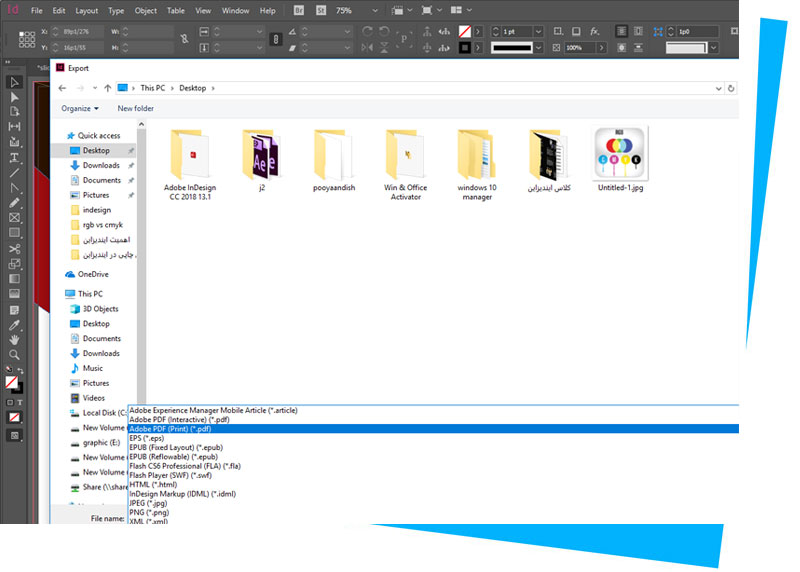
Task: Select the pooyaandish folder
Action: 334,160
